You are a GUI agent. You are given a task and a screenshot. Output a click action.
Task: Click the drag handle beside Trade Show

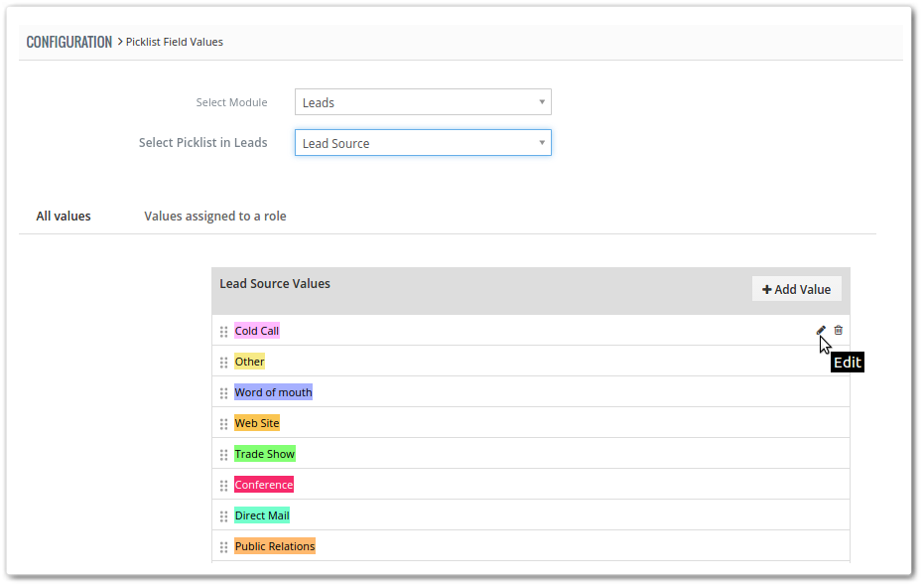tap(224, 454)
